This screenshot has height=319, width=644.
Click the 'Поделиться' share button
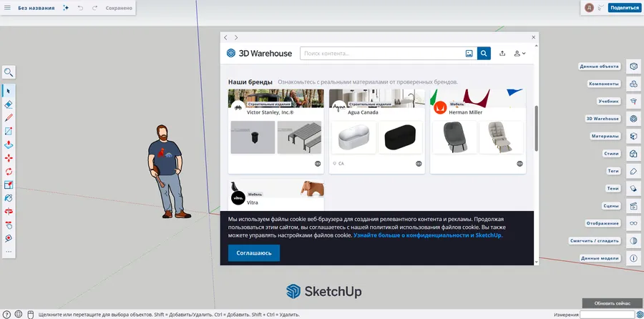pyautogui.click(x=624, y=8)
